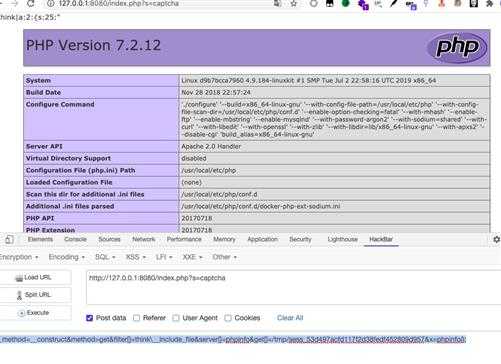Click the 'Build Date' row label
Screen dimensions: 501x364
click(x=43, y=92)
